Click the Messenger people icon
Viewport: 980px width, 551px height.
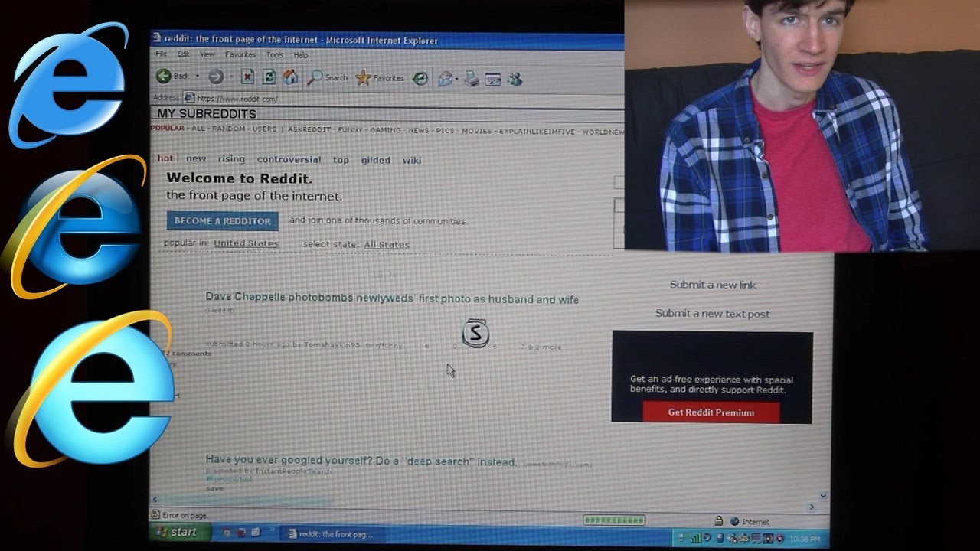point(514,79)
